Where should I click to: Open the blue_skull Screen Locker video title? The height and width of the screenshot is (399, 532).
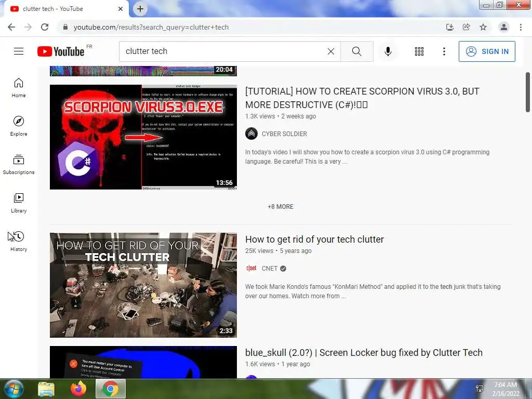pos(364,353)
